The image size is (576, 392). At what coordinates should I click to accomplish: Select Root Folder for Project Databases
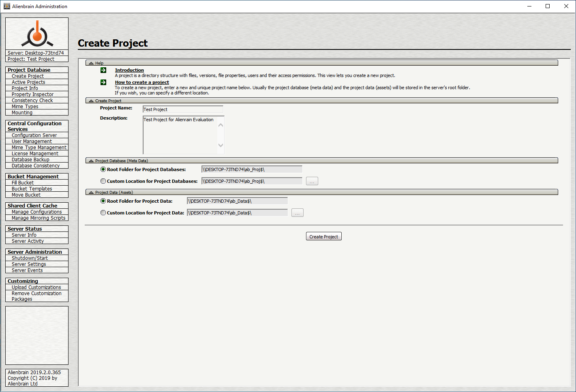(103, 169)
